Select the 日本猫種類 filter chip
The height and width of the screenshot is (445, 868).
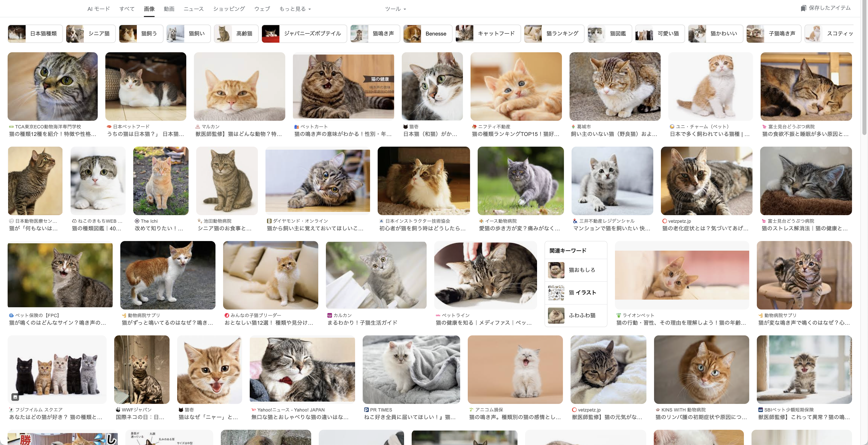click(35, 34)
